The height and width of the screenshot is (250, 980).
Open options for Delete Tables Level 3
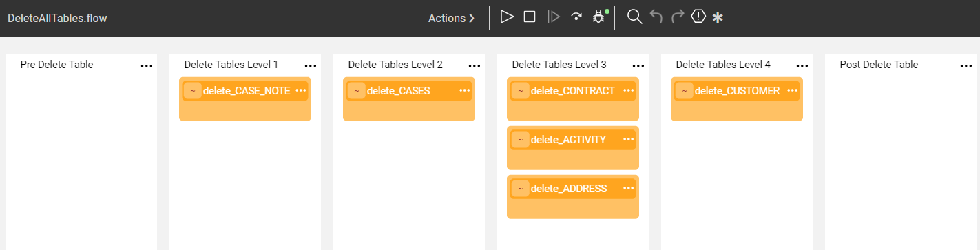pos(638,66)
